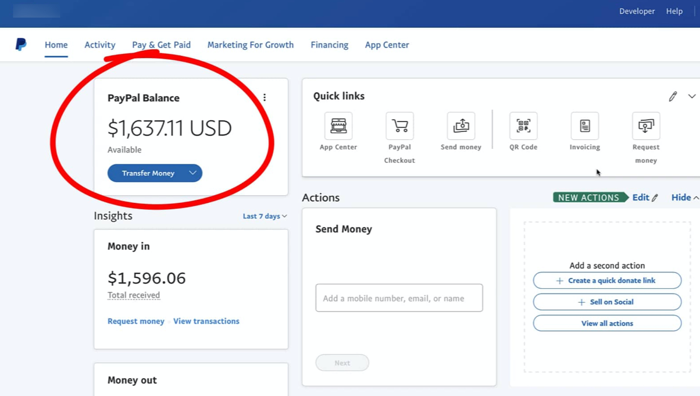700x396 pixels.
Task: Open the PayPal Checkout cart icon
Action: 400,126
